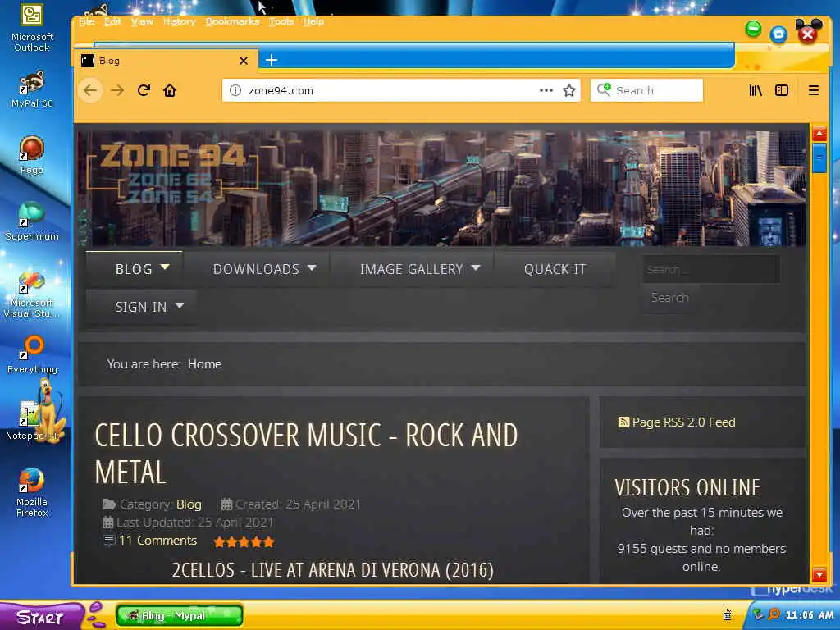Select the Pego desktop icon
The width and height of the screenshot is (840, 630).
pyautogui.click(x=32, y=155)
